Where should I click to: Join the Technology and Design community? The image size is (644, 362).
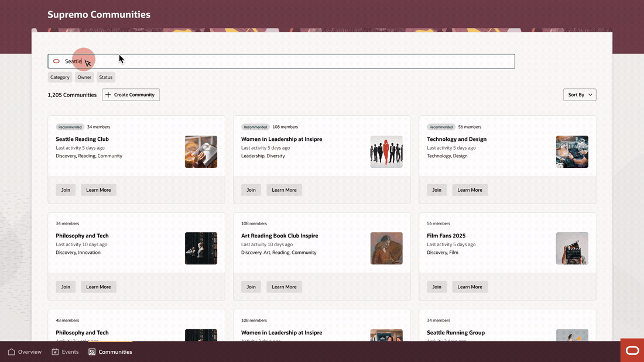point(437,190)
